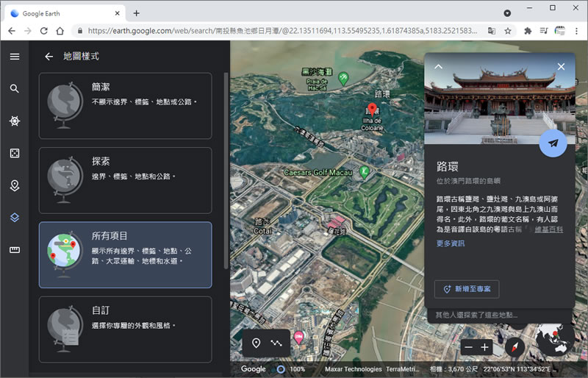
Task: Bookmark this page with star
Action: (508, 31)
